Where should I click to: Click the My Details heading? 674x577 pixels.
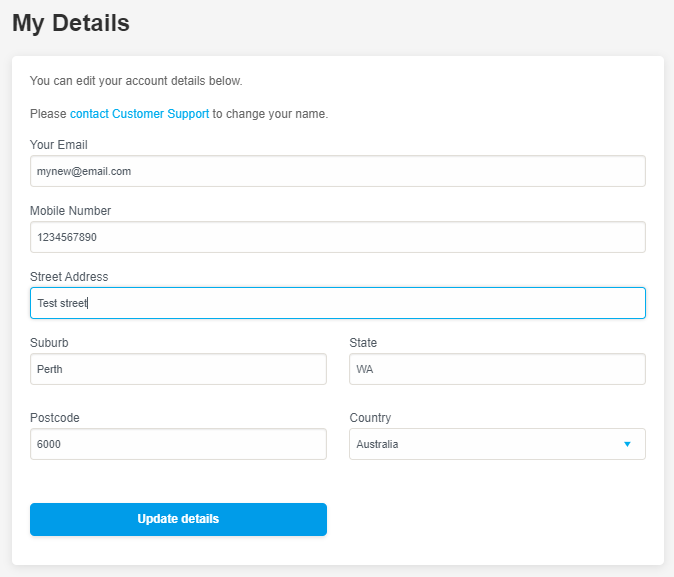pyautogui.click(x=71, y=23)
